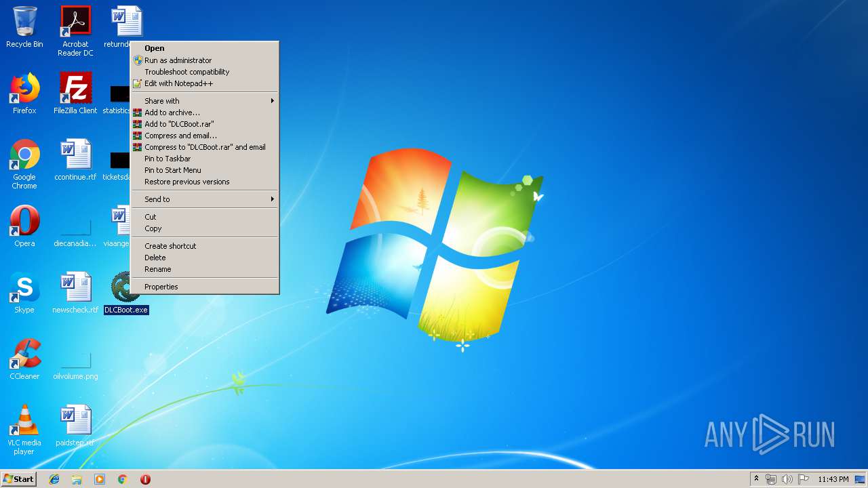Open Windows Explorer from the taskbar

tap(77, 479)
